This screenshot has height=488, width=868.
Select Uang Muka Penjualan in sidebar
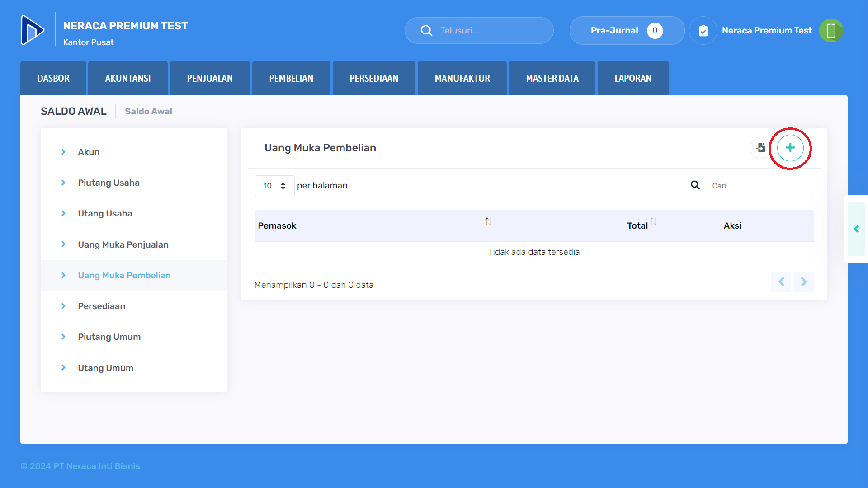pos(134,244)
